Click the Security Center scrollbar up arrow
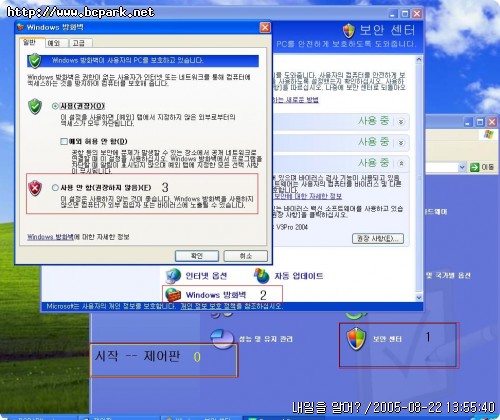 419,60
